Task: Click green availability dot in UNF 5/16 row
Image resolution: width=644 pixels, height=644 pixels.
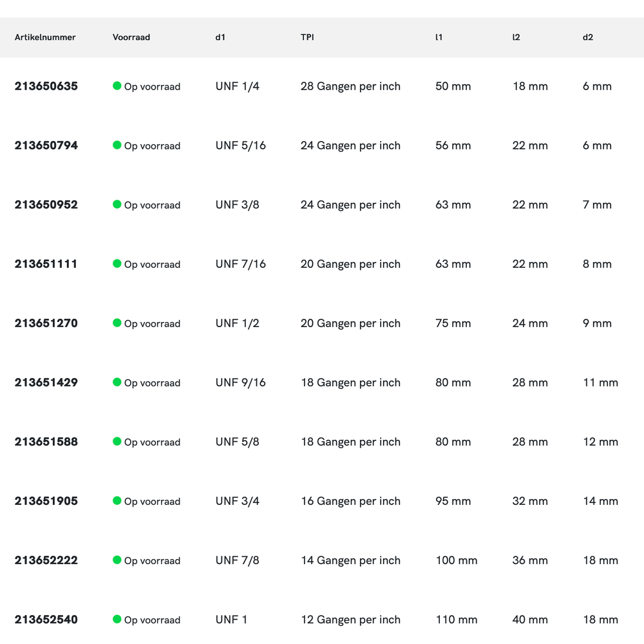Action: pyautogui.click(x=117, y=145)
